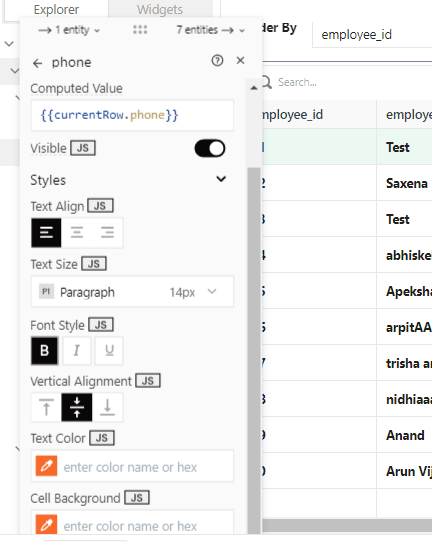
Task: Set vertical alignment to bottom
Action: [107, 407]
